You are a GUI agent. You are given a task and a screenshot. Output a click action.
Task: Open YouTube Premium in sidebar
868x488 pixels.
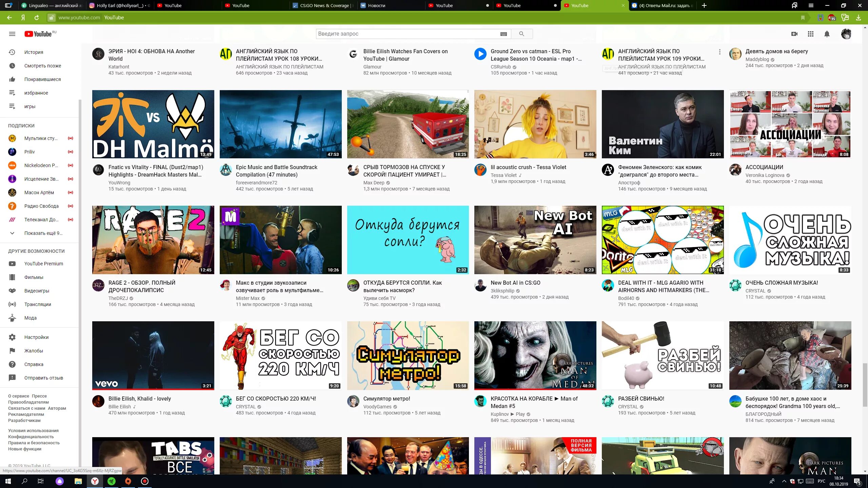tap(39, 264)
